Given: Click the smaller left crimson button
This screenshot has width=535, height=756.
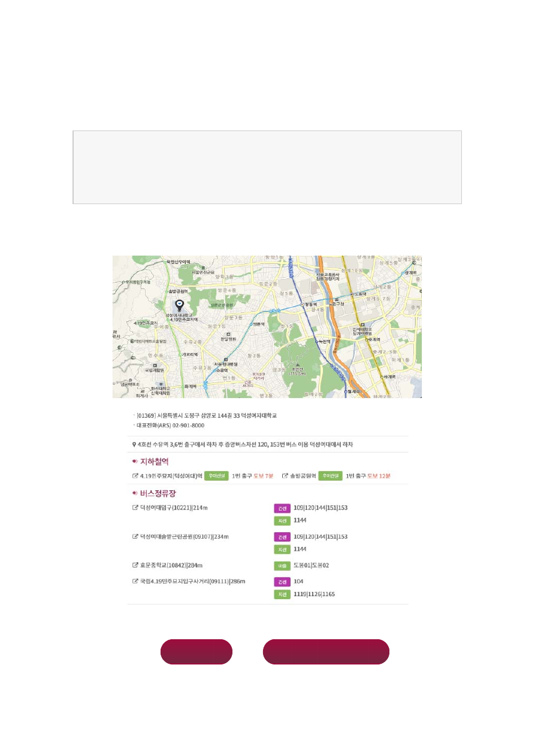Looking at the screenshot, I should click(x=196, y=652).
